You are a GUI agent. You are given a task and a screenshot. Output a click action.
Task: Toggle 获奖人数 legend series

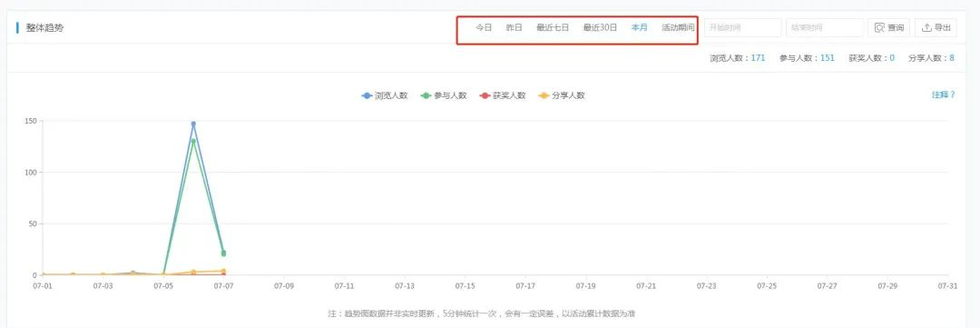click(503, 95)
